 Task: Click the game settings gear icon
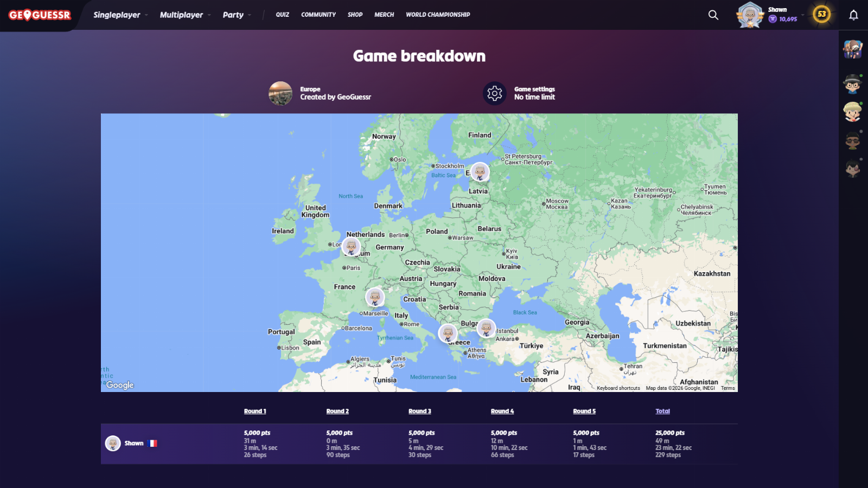pos(494,93)
